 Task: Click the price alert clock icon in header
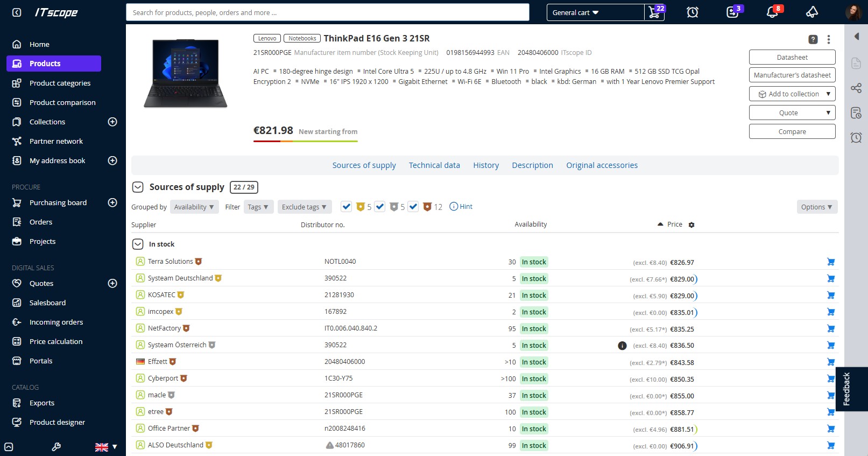(x=693, y=12)
